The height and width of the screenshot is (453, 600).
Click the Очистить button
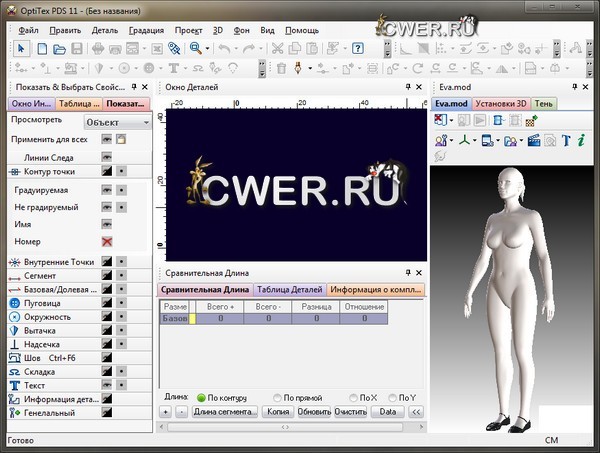coord(350,412)
